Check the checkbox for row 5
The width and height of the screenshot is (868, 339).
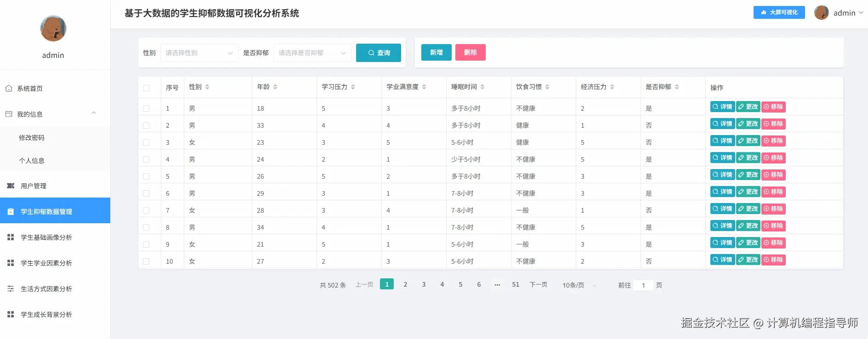[x=146, y=176]
